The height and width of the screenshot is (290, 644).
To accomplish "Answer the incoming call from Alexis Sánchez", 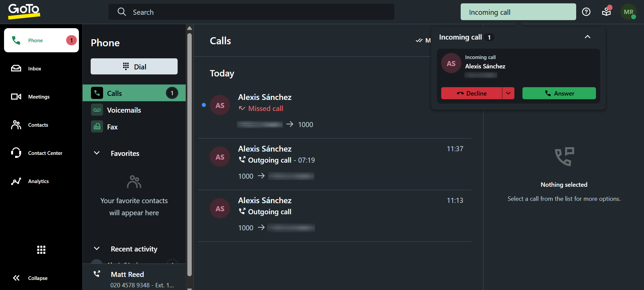I will (559, 93).
